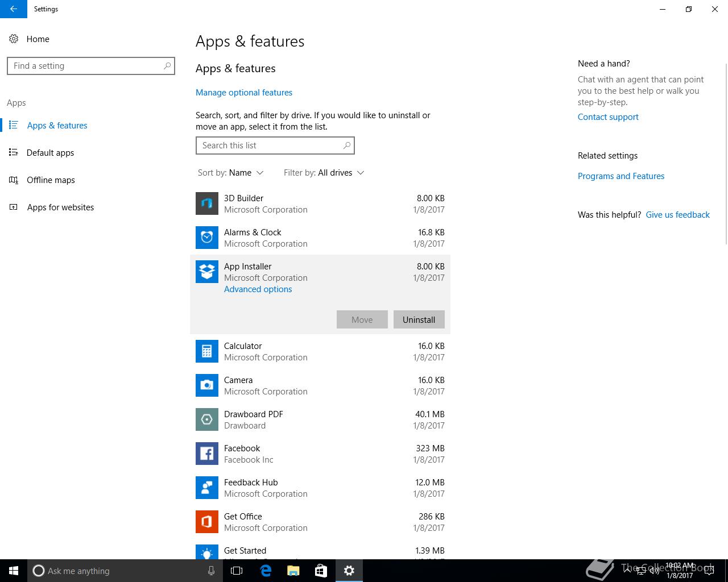Open Advanced options for App Installer
This screenshot has width=728, height=582.
(258, 289)
